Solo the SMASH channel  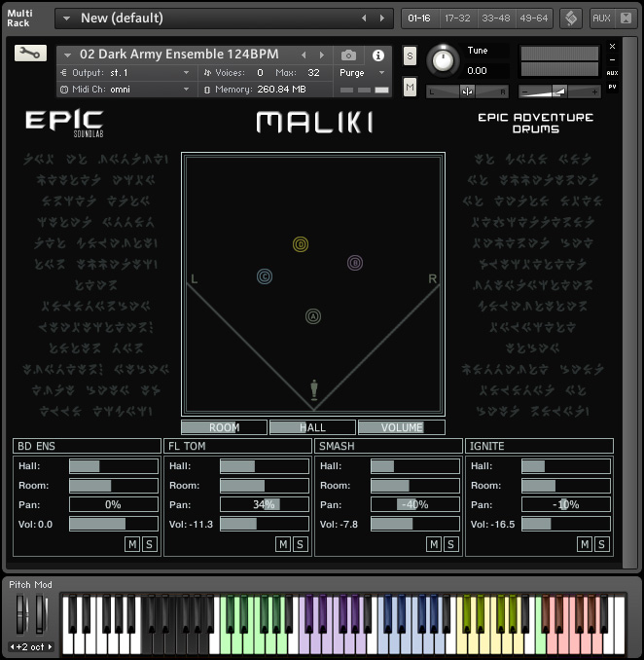pos(450,544)
